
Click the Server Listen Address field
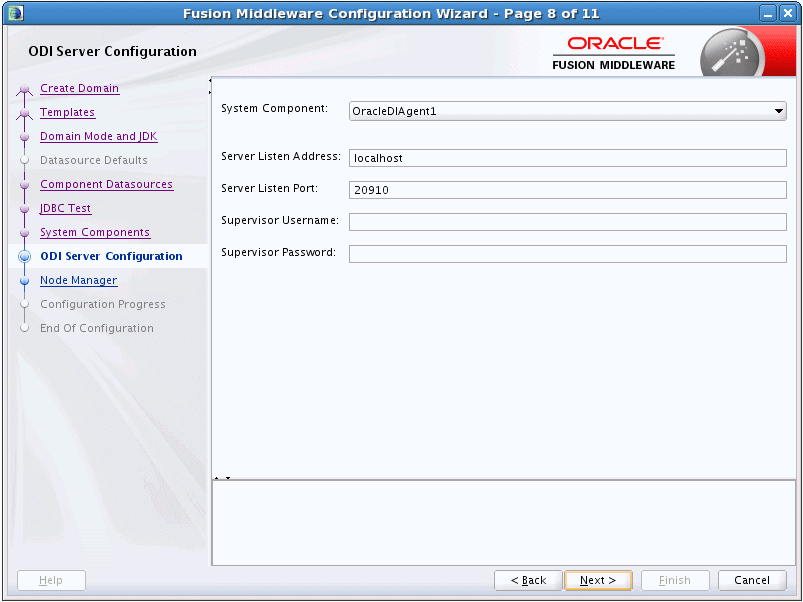pyautogui.click(x=567, y=158)
